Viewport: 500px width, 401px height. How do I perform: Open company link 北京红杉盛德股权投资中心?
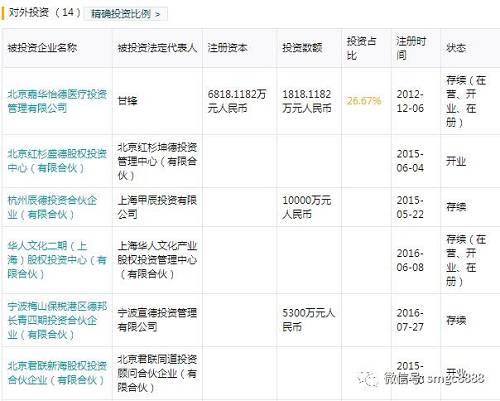pos(57,161)
